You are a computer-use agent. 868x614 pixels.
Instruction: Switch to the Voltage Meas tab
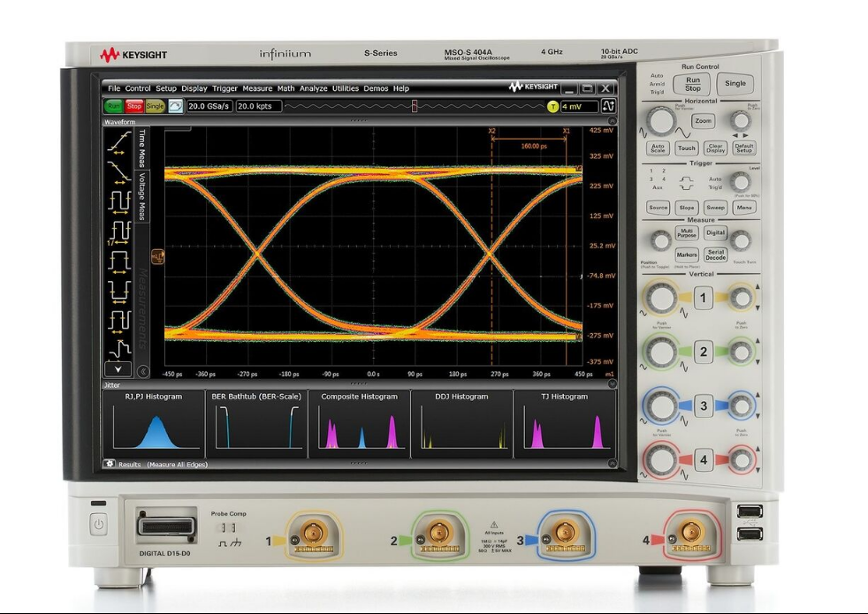point(141,195)
